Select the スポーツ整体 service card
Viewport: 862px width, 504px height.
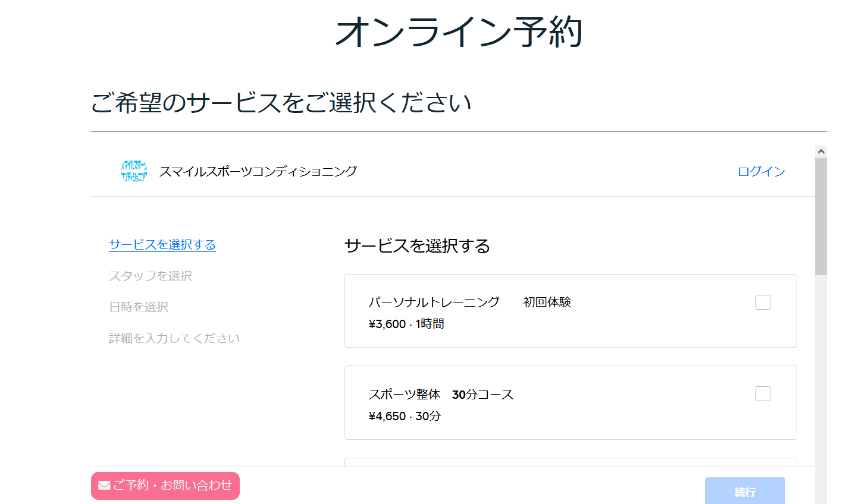(535, 402)
